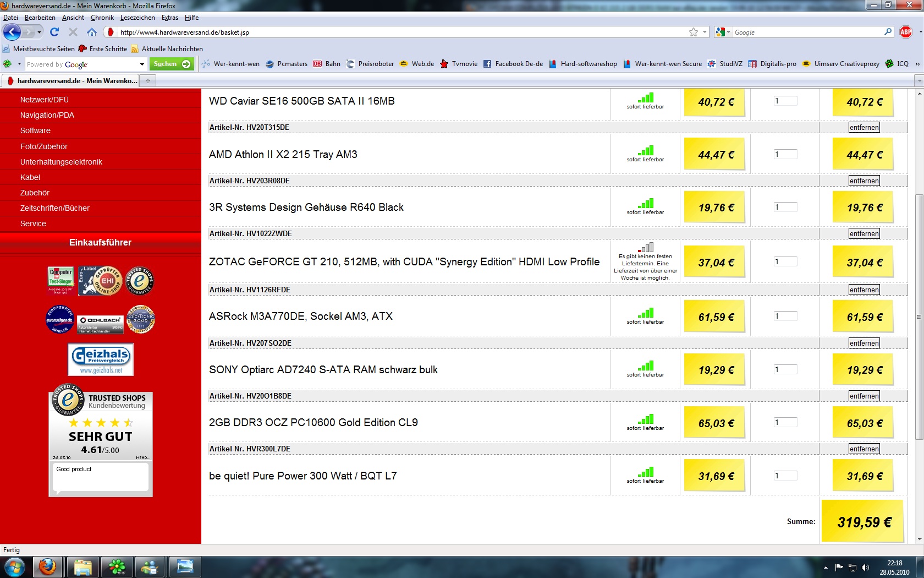Reload the page with the refresh icon

pos(54,32)
